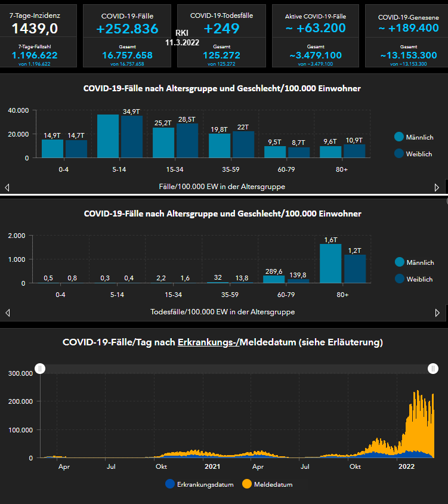448x504 pixels.
Task: Click the COVID-19-Genesene total ~13.153.300
Action: (x=409, y=55)
